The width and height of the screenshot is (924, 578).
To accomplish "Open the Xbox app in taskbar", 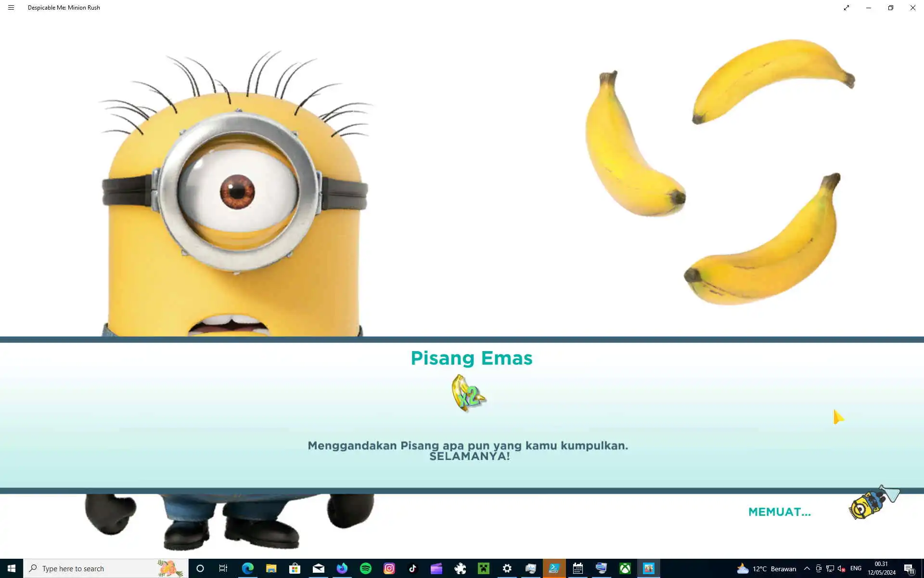I will (x=625, y=568).
